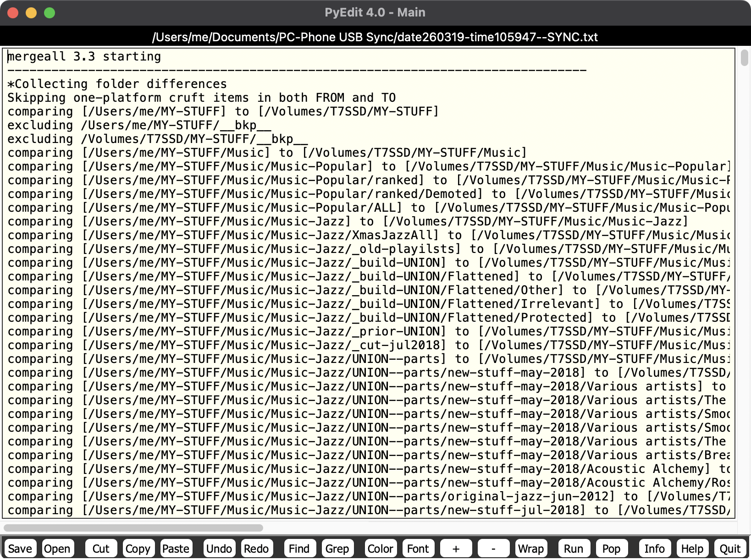The width and height of the screenshot is (751, 560).
Task: Show file Info
Action: click(654, 549)
